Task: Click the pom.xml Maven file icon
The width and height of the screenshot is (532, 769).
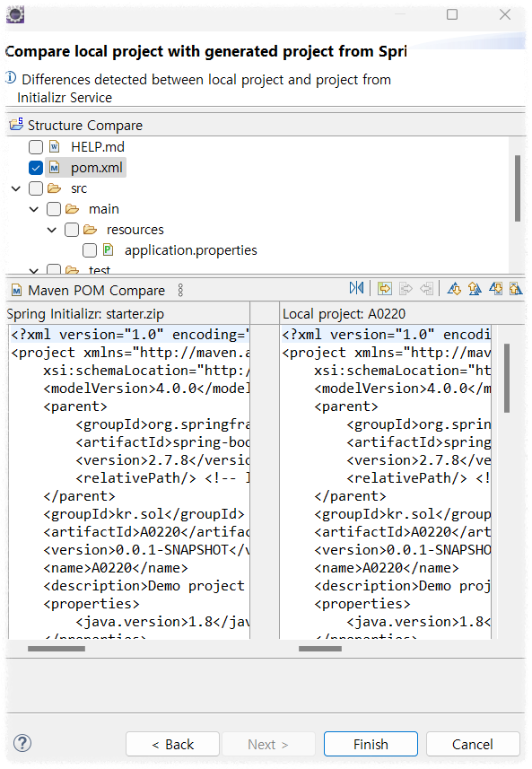Action: (55, 168)
